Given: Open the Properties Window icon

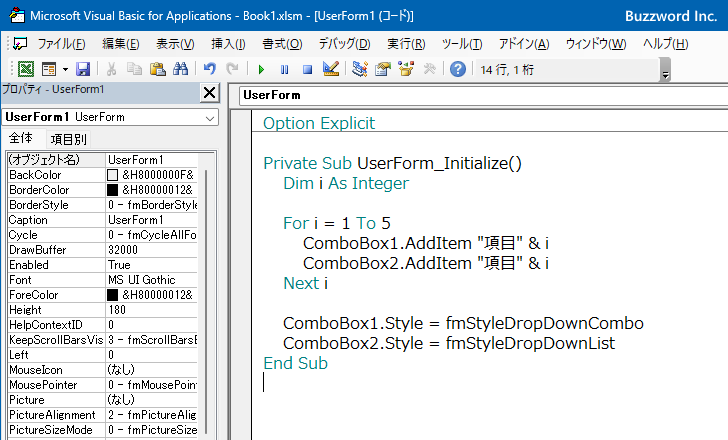Looking at the screenshot, I should (x=383, y=69).
